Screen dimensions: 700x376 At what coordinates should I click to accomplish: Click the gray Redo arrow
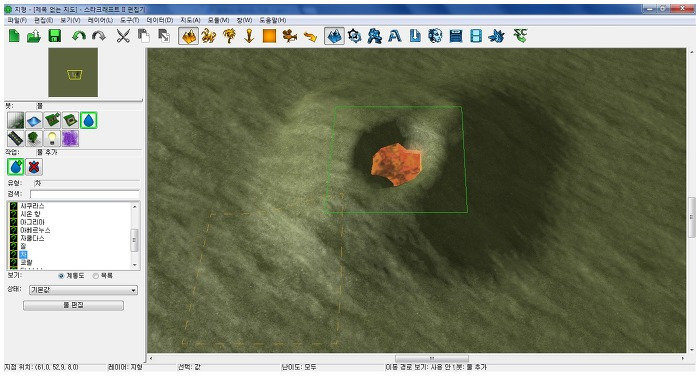[x=99, y=36]
